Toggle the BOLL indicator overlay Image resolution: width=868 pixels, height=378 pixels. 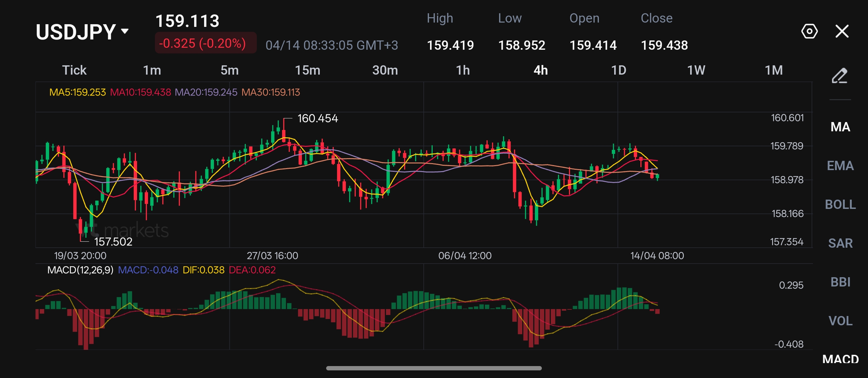(840, 204)
